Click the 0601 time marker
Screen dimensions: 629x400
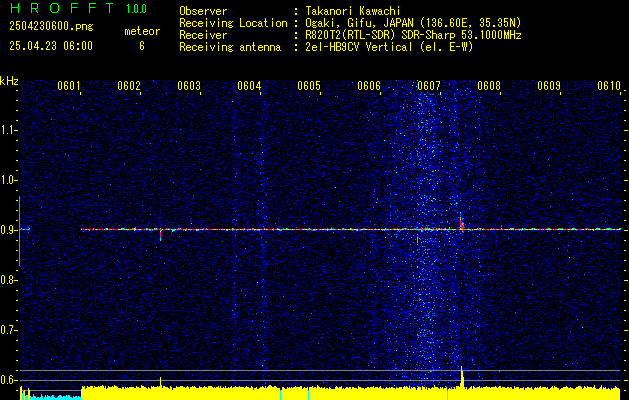[69, 85]
